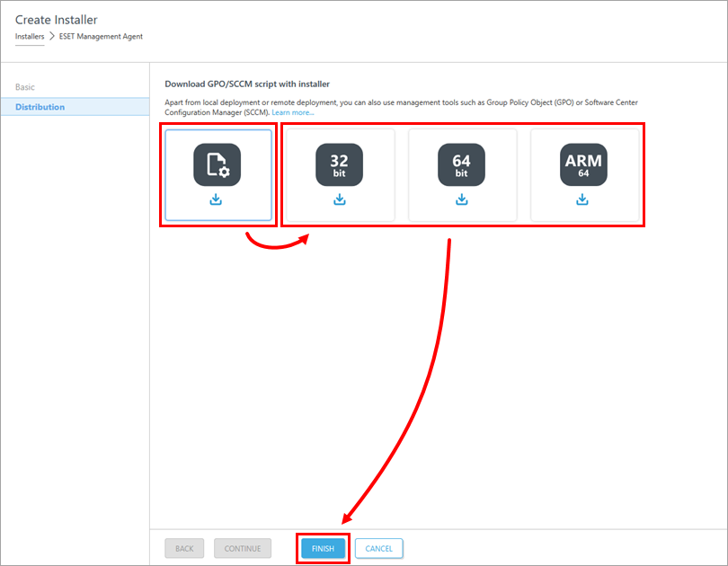The width and height of the screenshot is (728, 566).
Task: Navigate to Installers in the breadcrumb
Action: click(30, 37)
